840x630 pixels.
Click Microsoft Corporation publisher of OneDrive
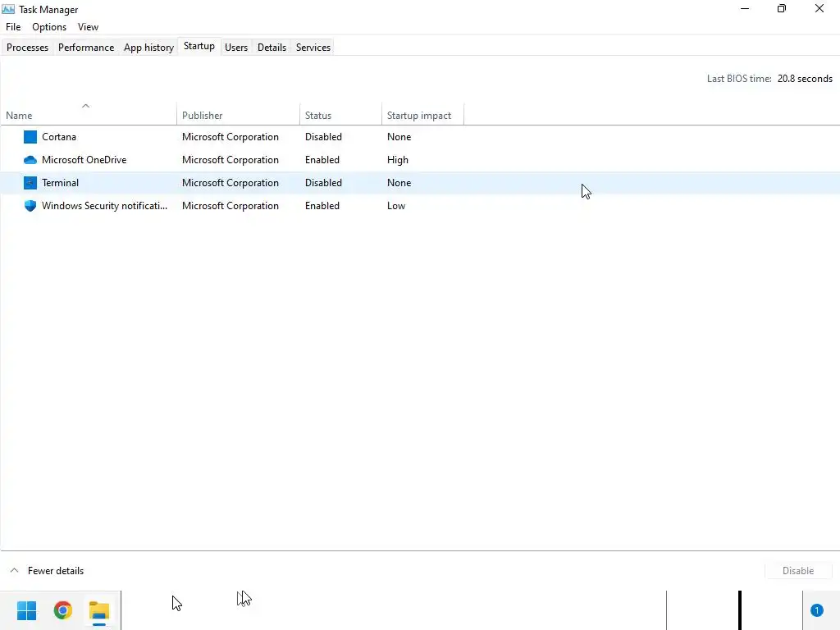pyautogui.click(x=231, y=160)
